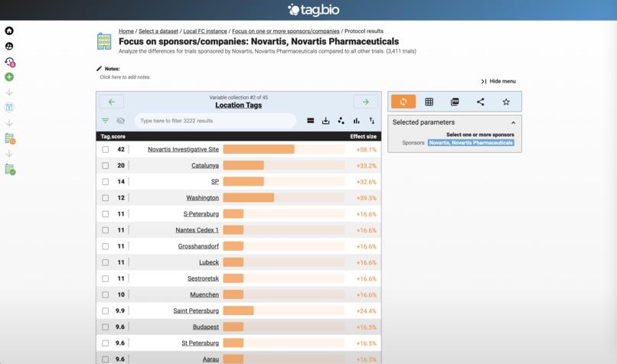The height and width of the screenshot is (364, 617).
Task: Click the Effect size column header
Action: (363, 136)
